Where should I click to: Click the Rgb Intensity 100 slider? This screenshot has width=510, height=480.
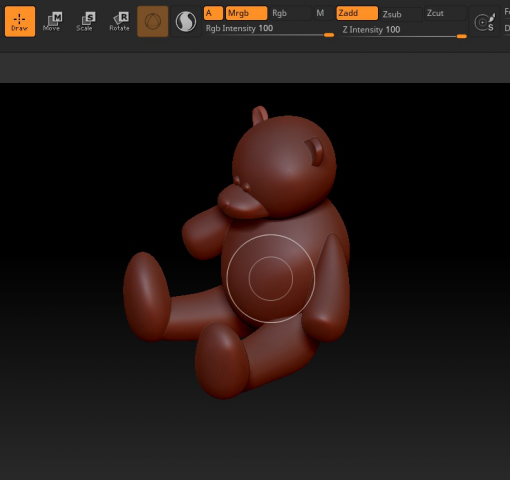[x=269, y=30]
